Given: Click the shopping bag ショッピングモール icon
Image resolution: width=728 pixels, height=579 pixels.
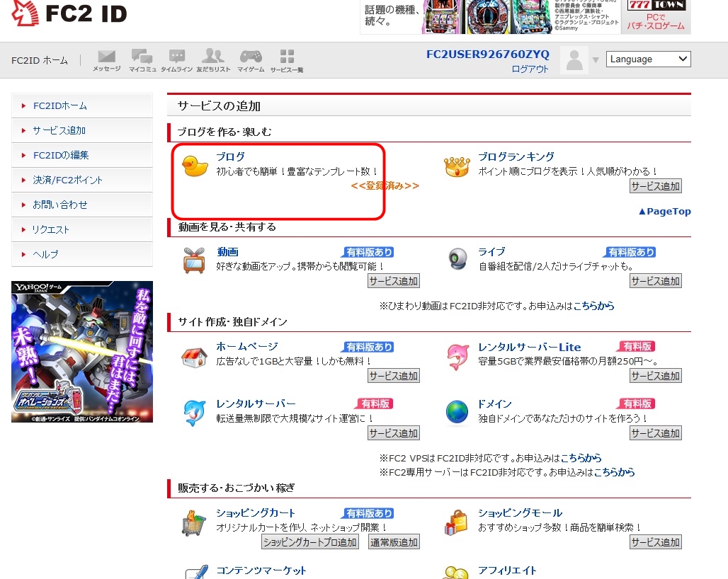Looking at the screenshot, I should (x=456, y=522).
